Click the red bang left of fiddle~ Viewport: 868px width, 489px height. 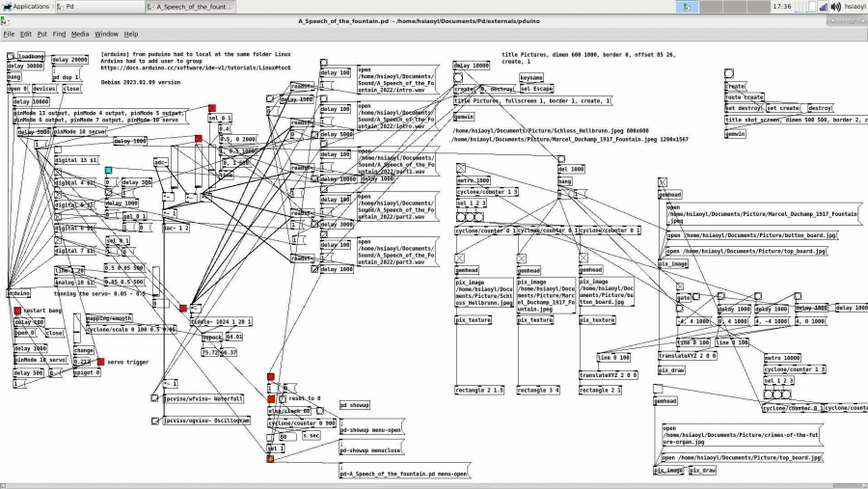pos(183,309)
